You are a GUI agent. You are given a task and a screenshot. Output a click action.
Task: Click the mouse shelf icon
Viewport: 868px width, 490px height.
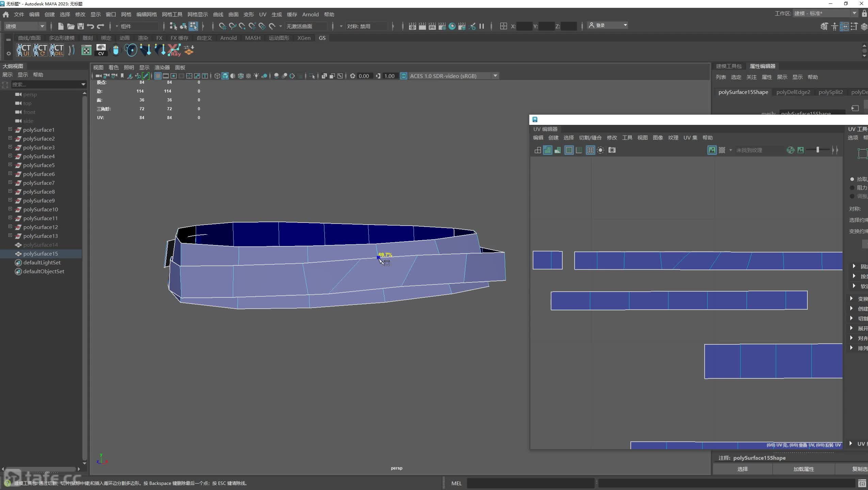[116, 50]
